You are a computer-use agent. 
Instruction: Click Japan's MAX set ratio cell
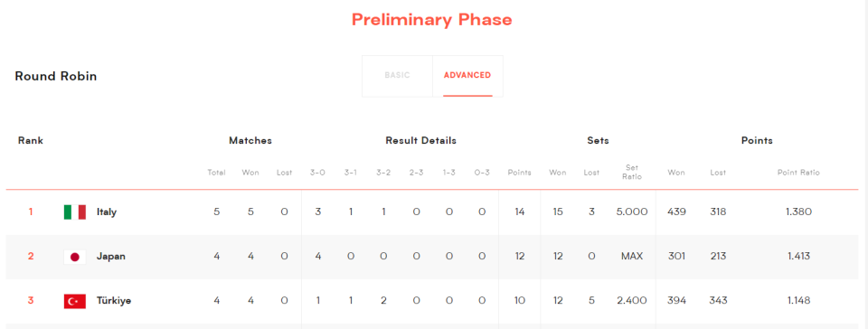[632, 257]
